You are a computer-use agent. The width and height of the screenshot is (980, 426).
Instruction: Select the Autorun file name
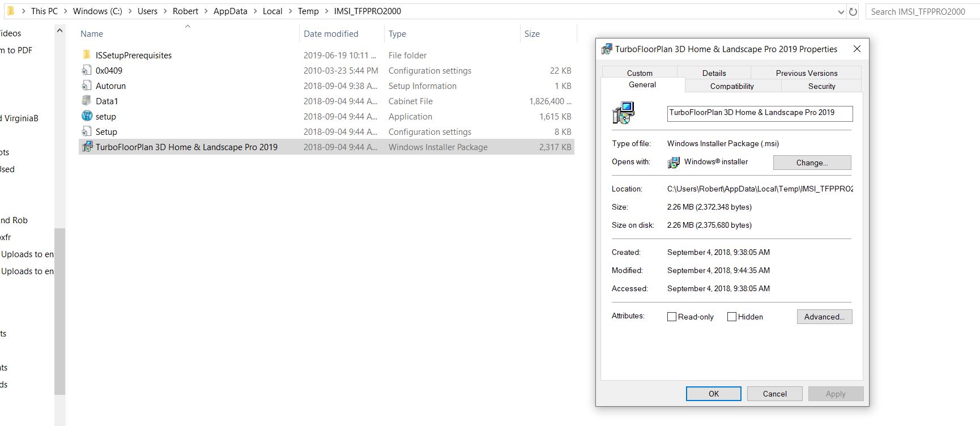pyautogui.click(x=110, y=86)
